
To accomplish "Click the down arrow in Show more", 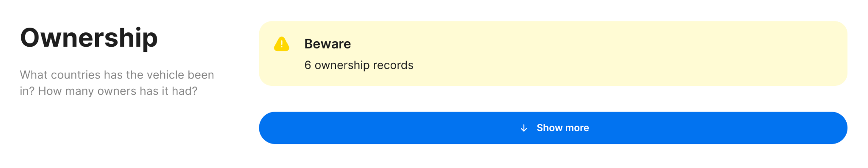I will (524, 128).
